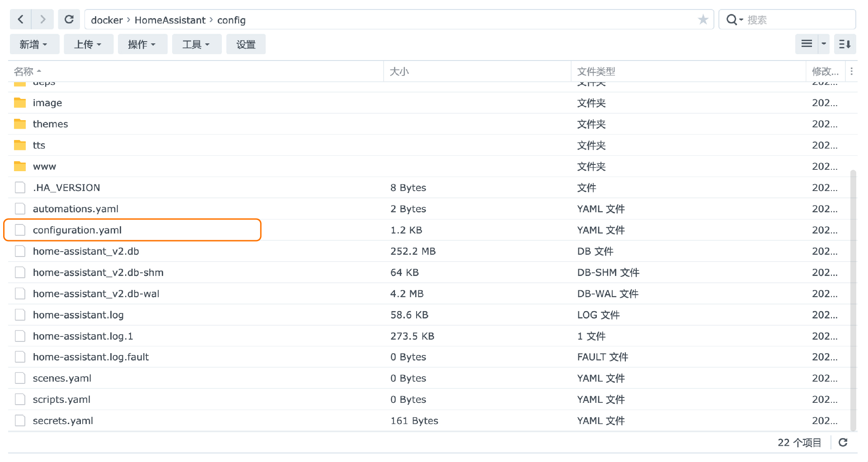Screen dimensions: 868x462
Task: Open the 新增 dropdown menu
Action: [34, 44]
